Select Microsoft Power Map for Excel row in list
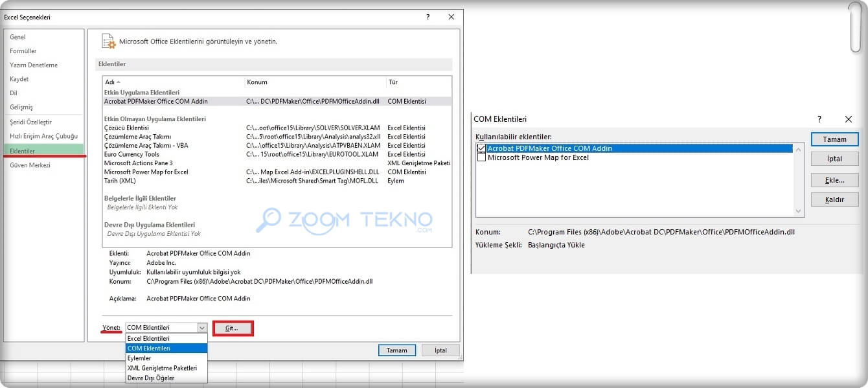 (277, 172)
